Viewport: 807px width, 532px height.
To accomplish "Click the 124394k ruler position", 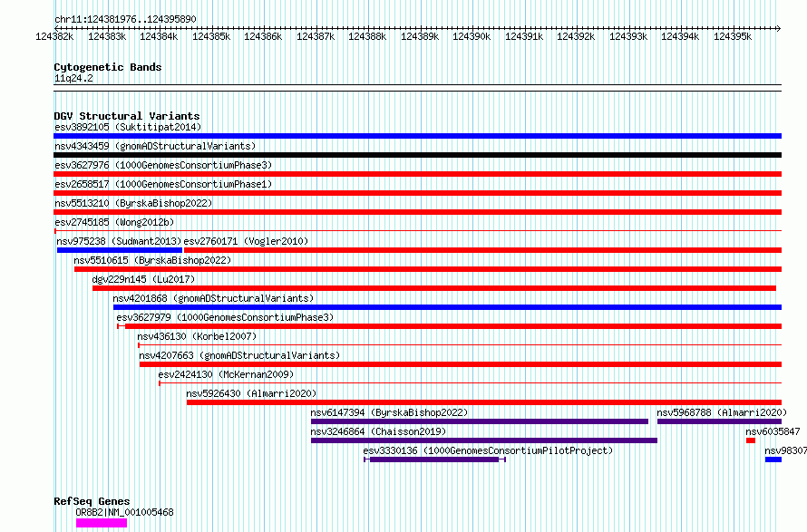I will 680,36.
